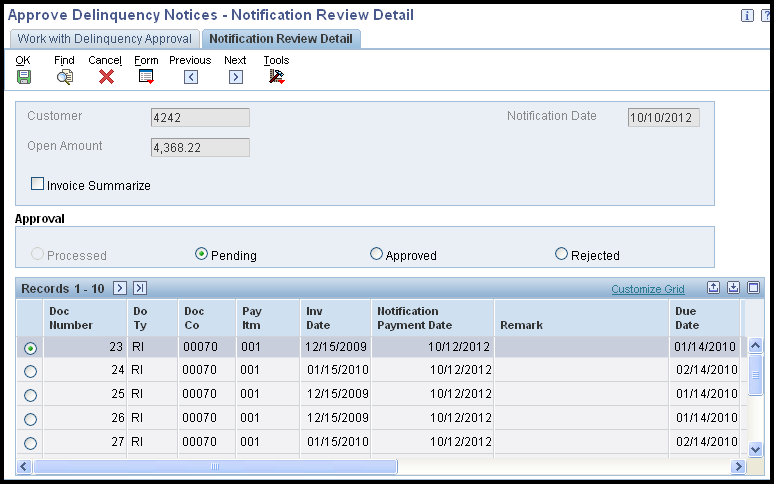Click Due Date cell of document 27
The image size is (774, 484).
point(705,442)
